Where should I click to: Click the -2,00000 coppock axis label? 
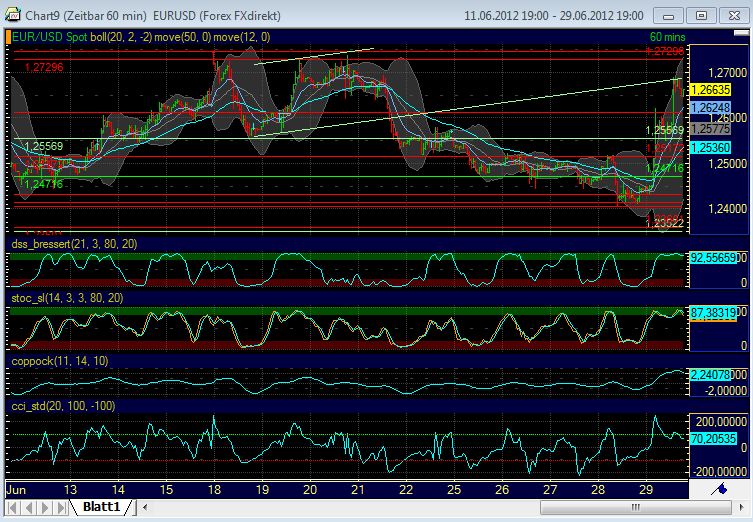click(x=725, y=391)
